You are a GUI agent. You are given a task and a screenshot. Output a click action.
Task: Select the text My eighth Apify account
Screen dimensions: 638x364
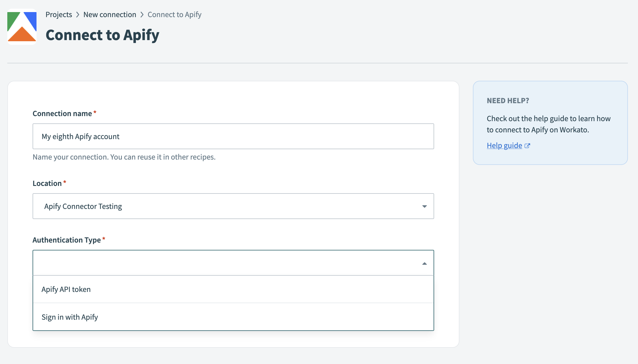(x=80, y=136)
